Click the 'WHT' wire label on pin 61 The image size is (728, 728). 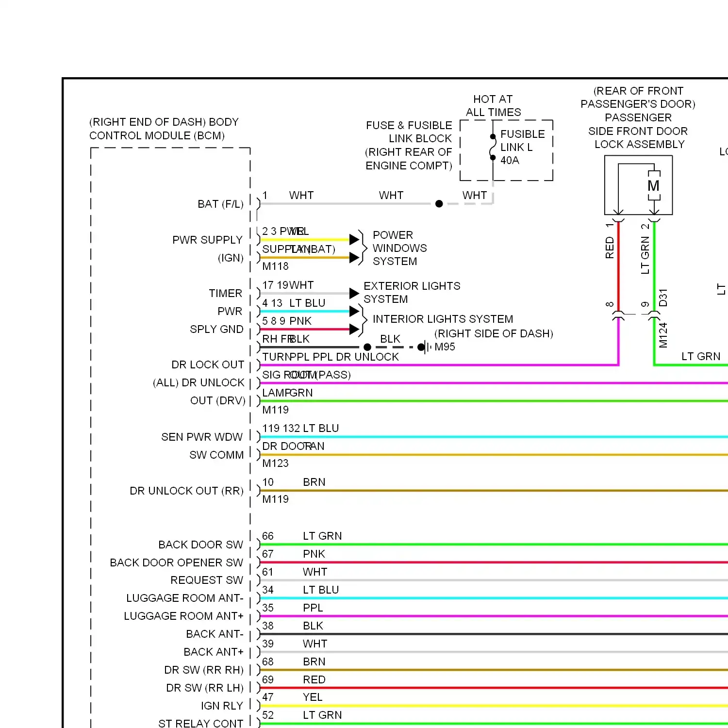315,572
